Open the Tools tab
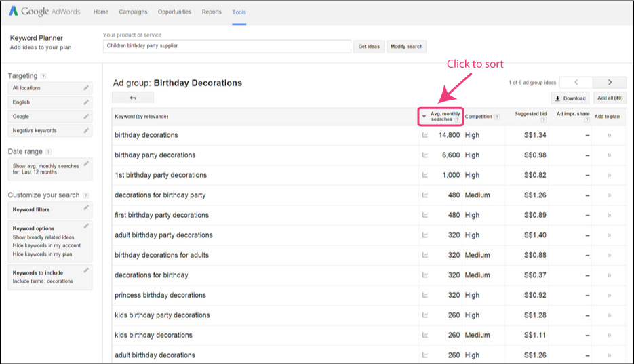 [239, 12]
